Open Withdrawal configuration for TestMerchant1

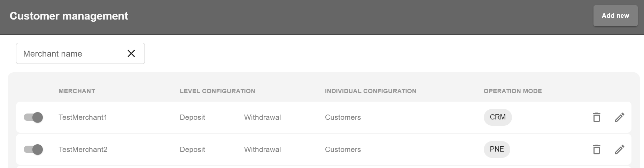click(262, 117)
